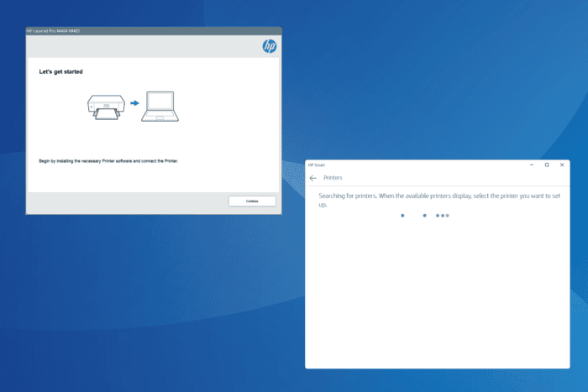Image resolution: width=588 pixels, height=392 pixels.
Task: Click "Begin by installing the necessary Printer software" text
Action: [108, 161]
